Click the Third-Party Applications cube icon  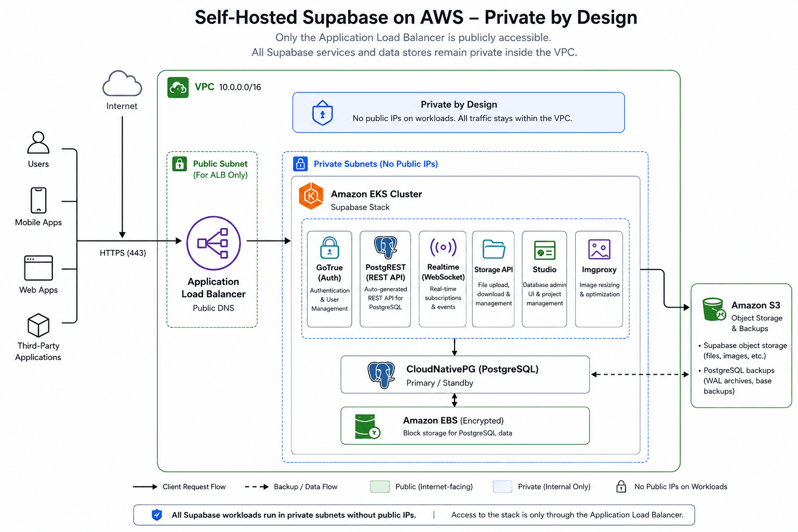tap(38, 325)
